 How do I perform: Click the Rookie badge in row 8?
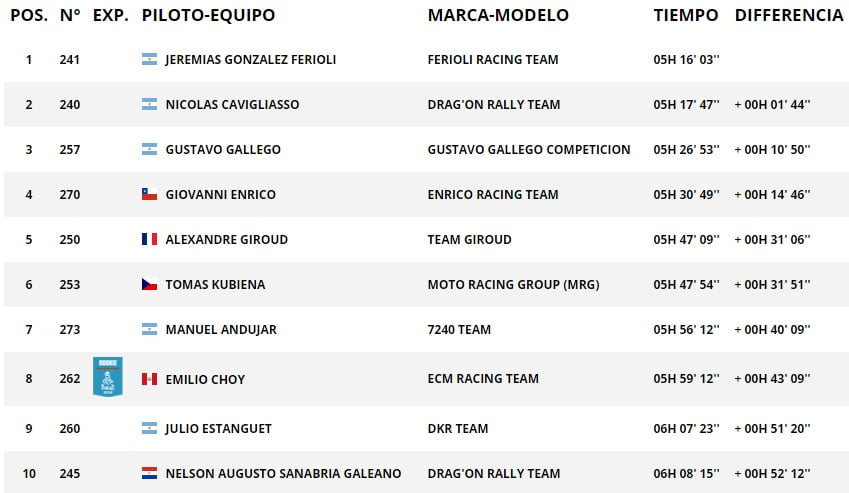tap(108, 377)
